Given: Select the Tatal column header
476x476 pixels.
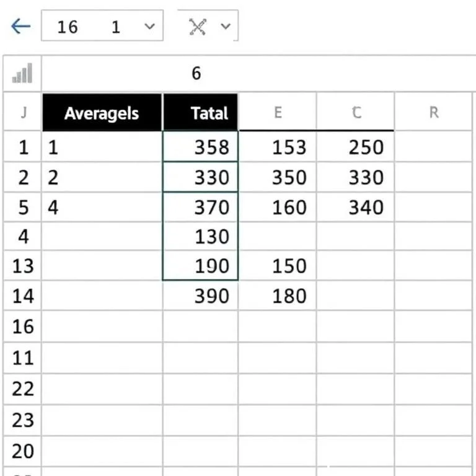Looking at the screenshot, I should 200,113.
